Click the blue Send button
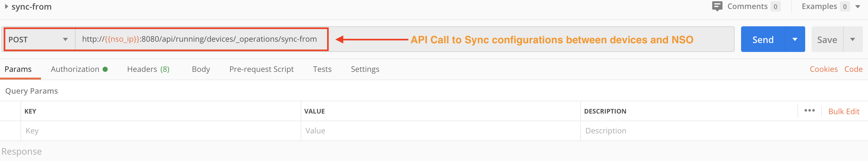Image resolution: width=868 pixels, height=161 pixels. [x=763, y=39]
